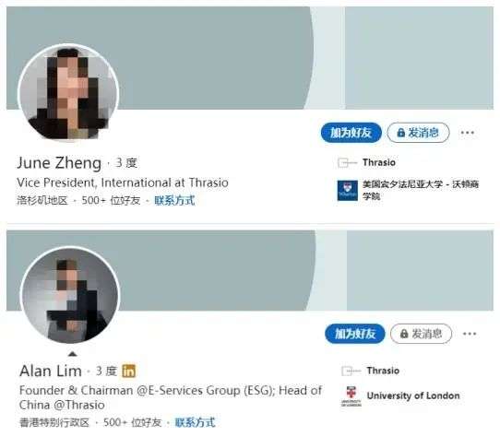Send message to June Zheng via 发消息

(x=418, y=133)
